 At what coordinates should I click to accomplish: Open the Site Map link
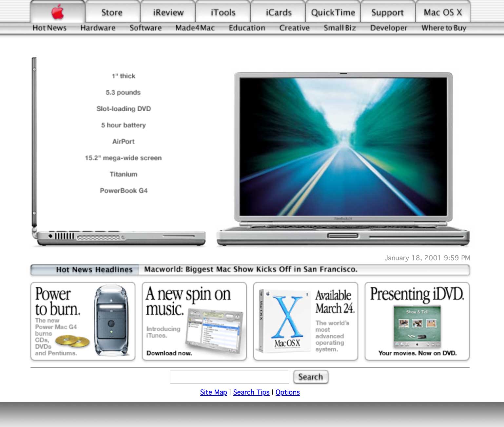[213, 392]
